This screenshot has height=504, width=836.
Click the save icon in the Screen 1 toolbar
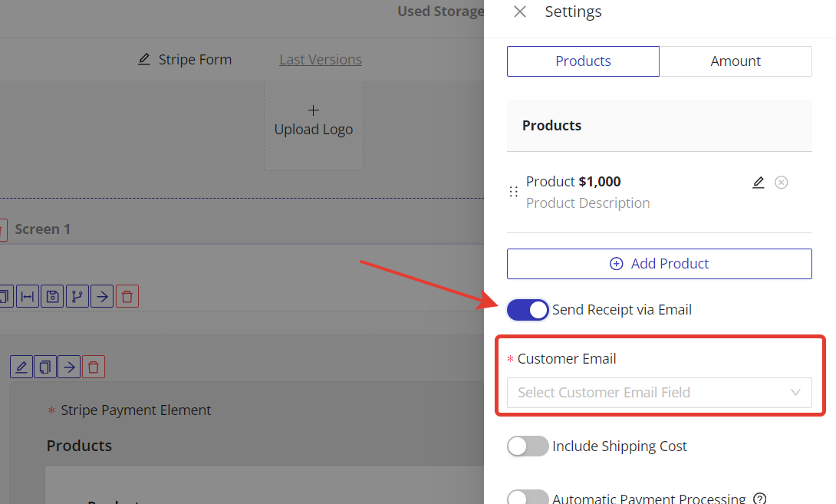point(52,296)
